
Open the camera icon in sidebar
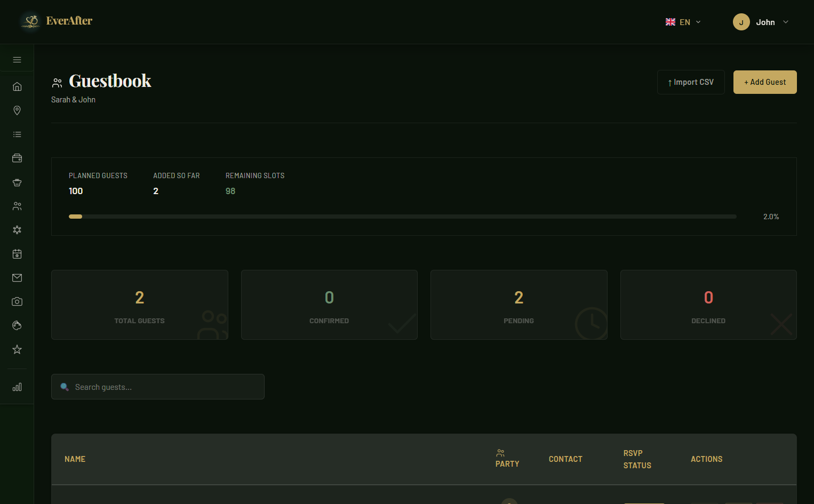coord(17,302)
